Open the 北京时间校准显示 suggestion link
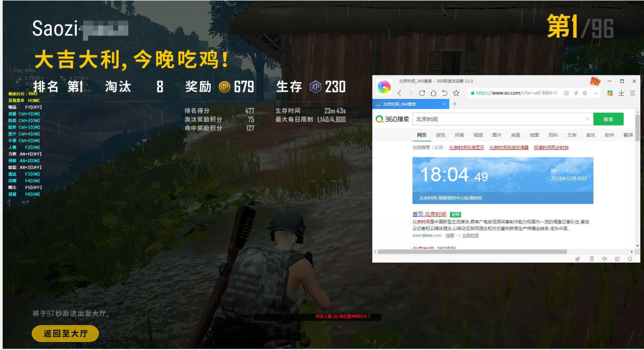This screenshot has width=644, height=350. [x=467, y=147]
